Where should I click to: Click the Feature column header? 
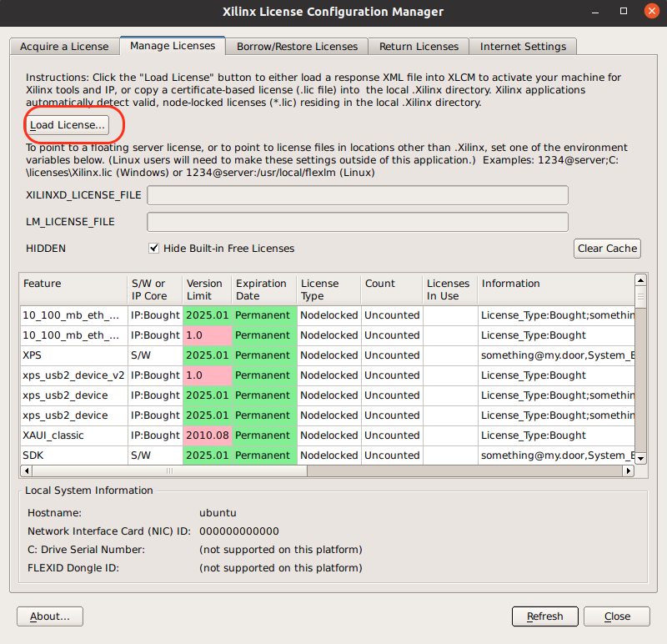(x=73, y=289)
